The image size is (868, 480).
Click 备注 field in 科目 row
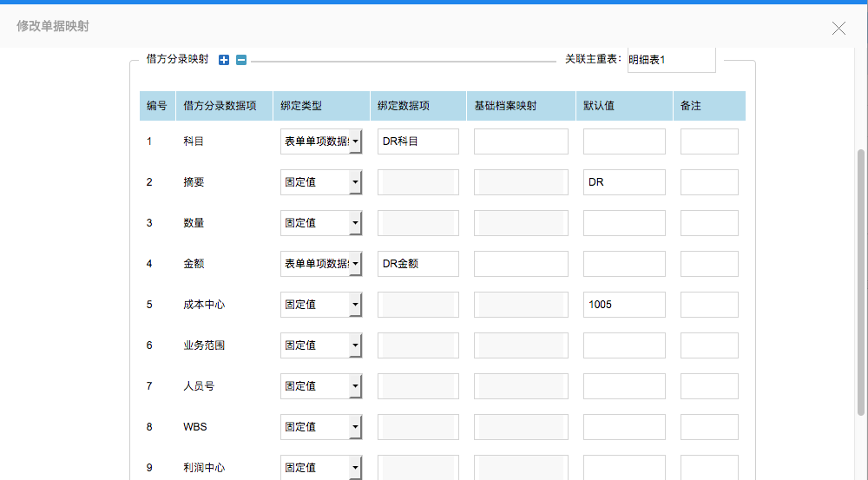pos(709,141)
